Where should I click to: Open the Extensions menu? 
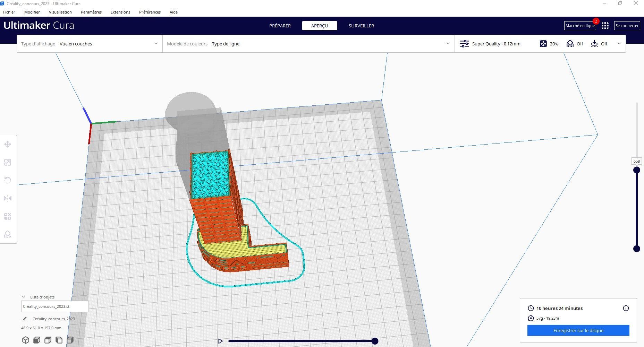(x=120, y=12)
